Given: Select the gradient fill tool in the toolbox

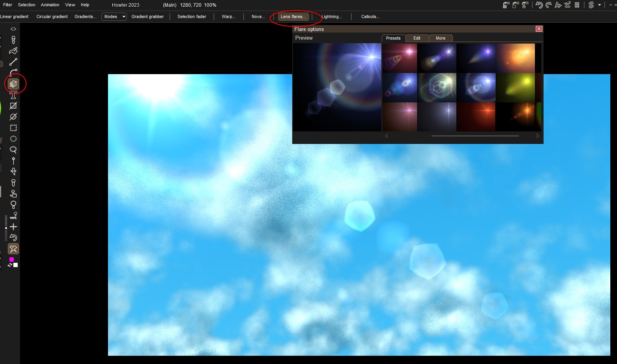Looking at the screenshot, I should 13,84.
